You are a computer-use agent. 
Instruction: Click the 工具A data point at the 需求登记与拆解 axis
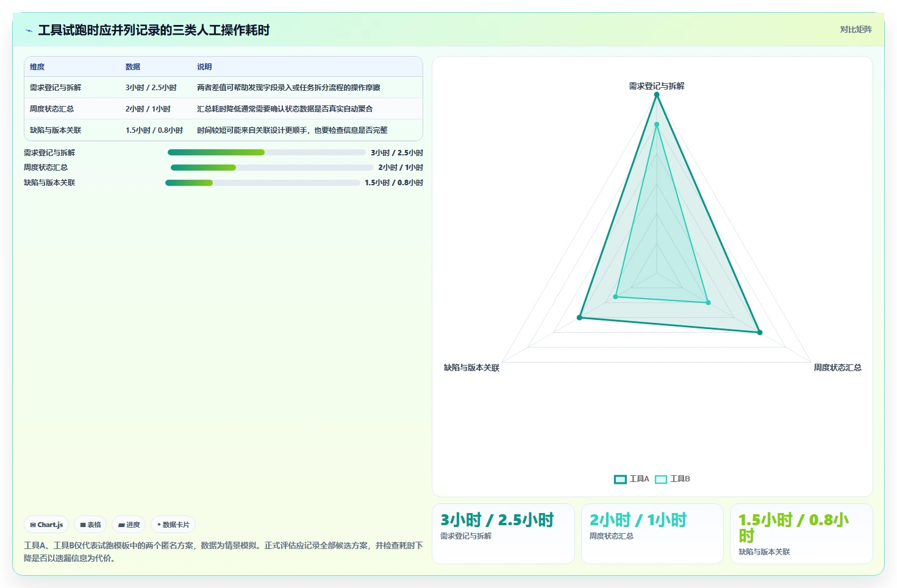tap(657, 94)
